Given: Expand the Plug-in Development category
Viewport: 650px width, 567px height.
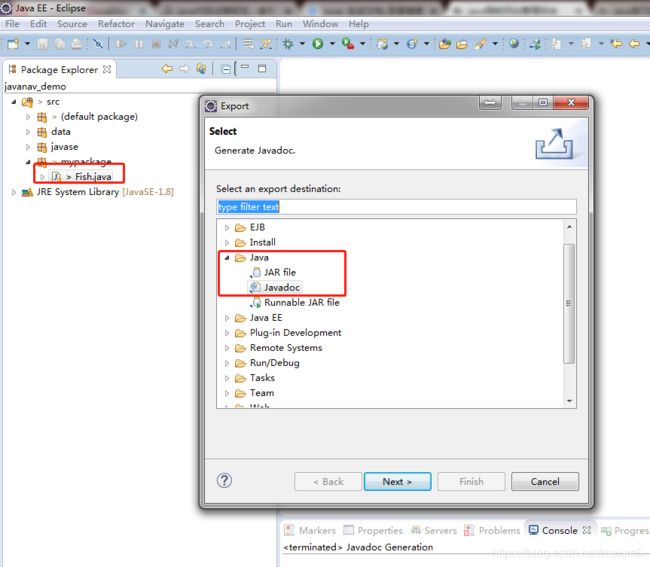Looking at the screenshot, I should point(227,333).
